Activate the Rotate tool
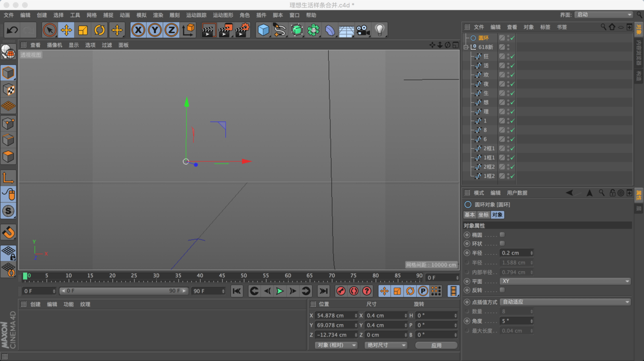The width and height of the screenshot is (644, 361). coord(99,30)
